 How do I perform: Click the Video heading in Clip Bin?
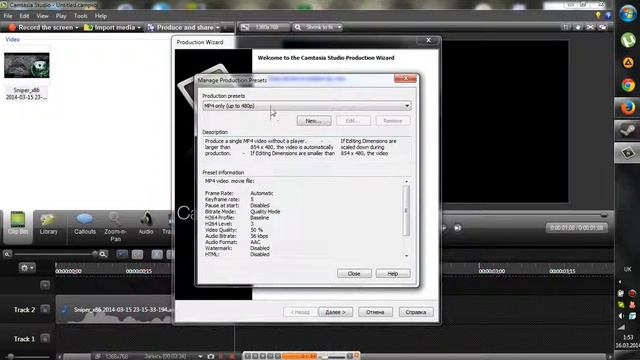click(12, 40)
